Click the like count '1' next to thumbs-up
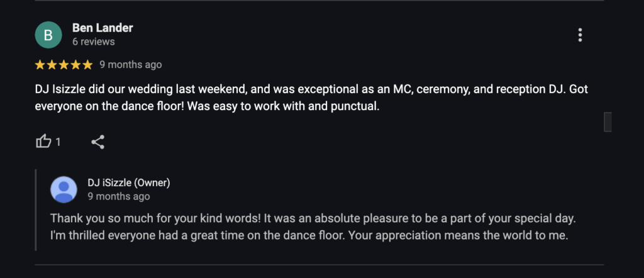This screenshot has width=644, height=278. [58, 142]
